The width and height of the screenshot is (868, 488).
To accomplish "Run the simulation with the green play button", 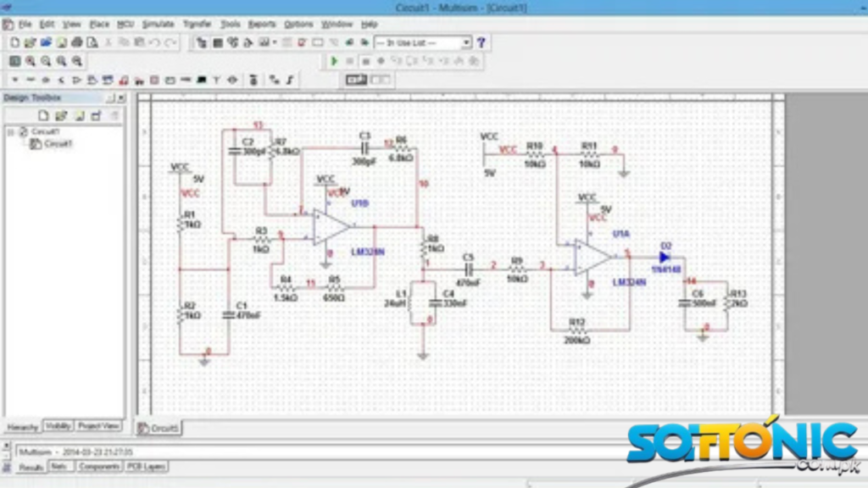I will click(334, 61).
